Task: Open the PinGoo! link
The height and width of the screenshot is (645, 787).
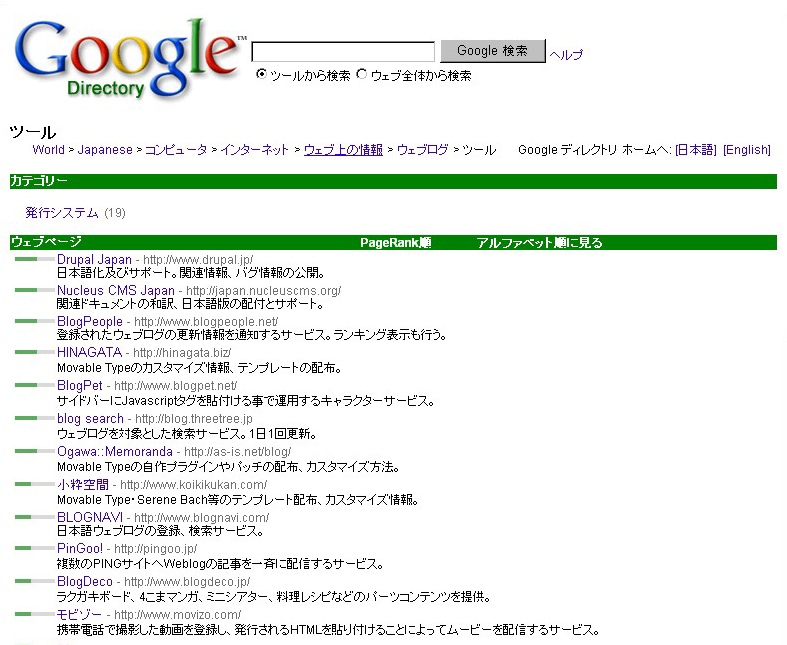Action: point(80,548)
